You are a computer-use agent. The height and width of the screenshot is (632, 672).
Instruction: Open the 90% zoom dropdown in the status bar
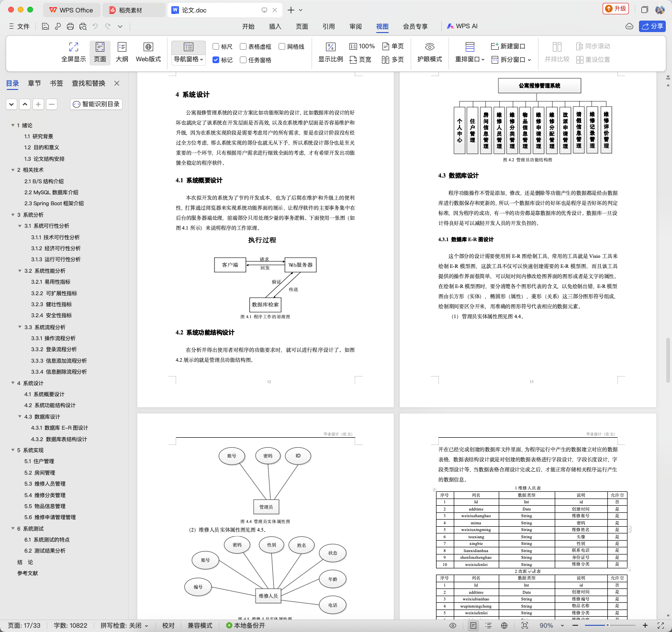[562, 626]
